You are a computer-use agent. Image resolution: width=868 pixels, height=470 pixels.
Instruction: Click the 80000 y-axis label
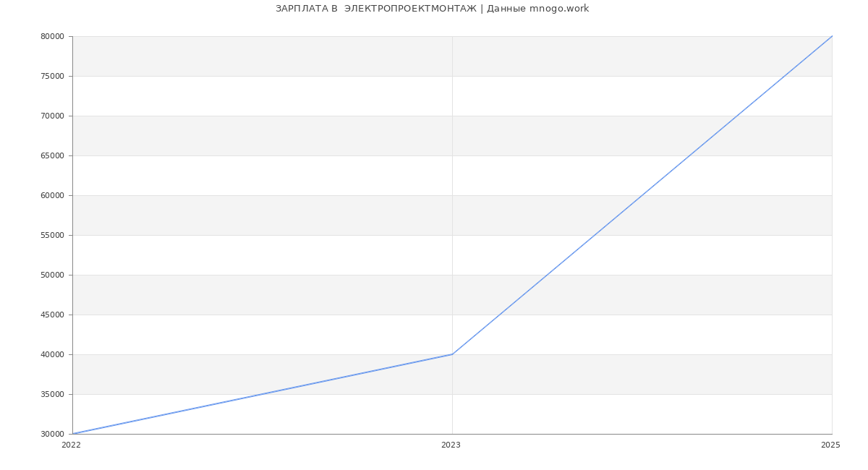(x=53, y=36)
